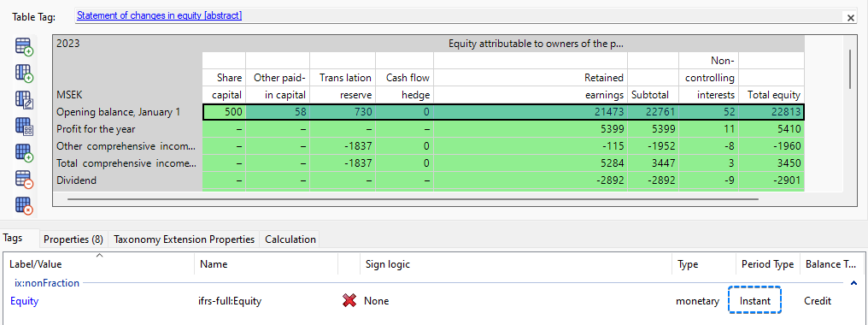Click the Credit balance type value

(x=818, y=301)
